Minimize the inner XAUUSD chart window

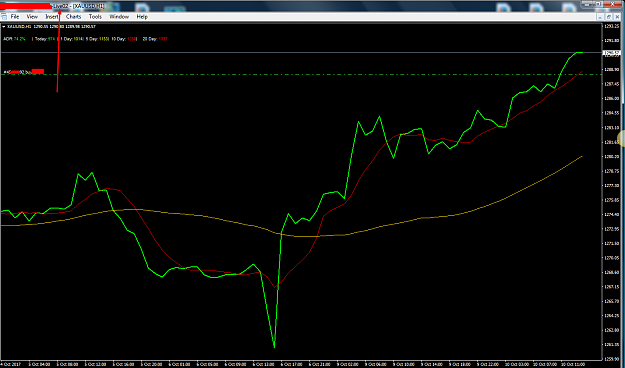click(x=600, y=17)
